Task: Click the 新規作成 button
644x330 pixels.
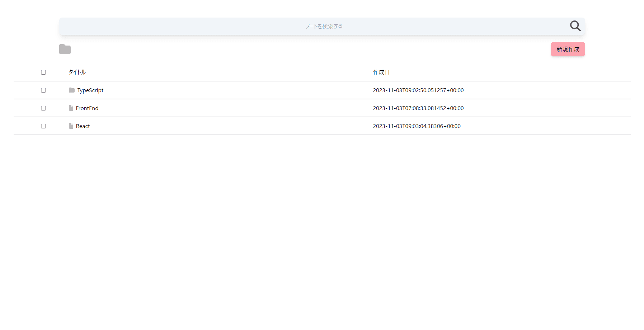Action: click(568, 49)
